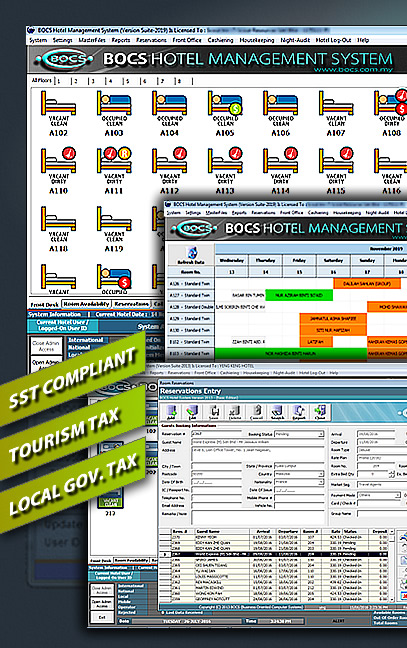Open Night-Audit menu in main window
The width and height of the screenshot is (407, 648).
[x=295, y=40]
